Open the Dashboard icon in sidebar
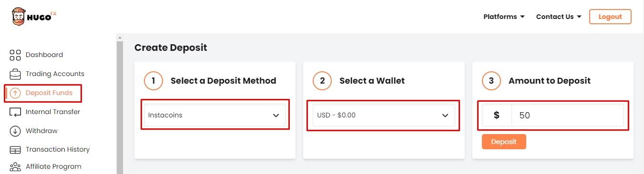The width and height of the screenshot is (644, 174). tap(15, 55)
